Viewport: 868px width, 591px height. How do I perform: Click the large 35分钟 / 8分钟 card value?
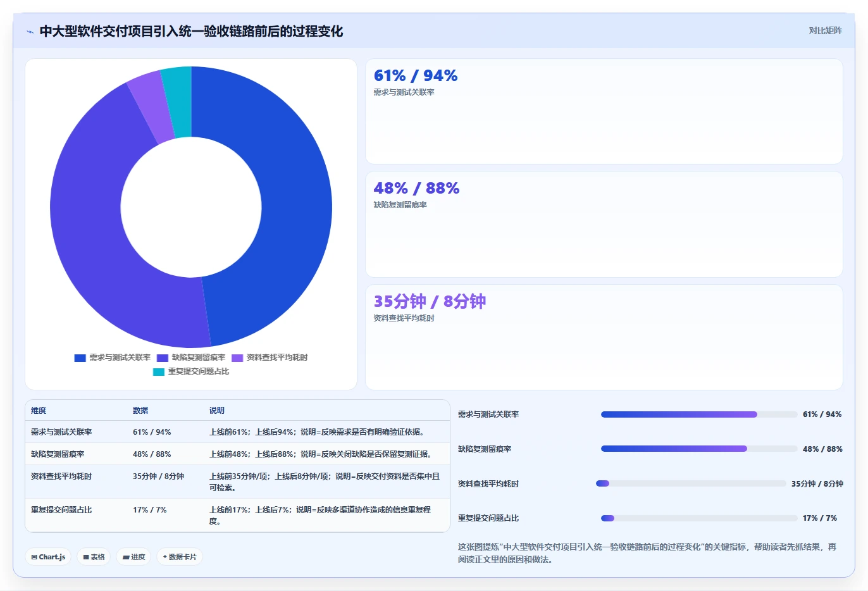430,301
